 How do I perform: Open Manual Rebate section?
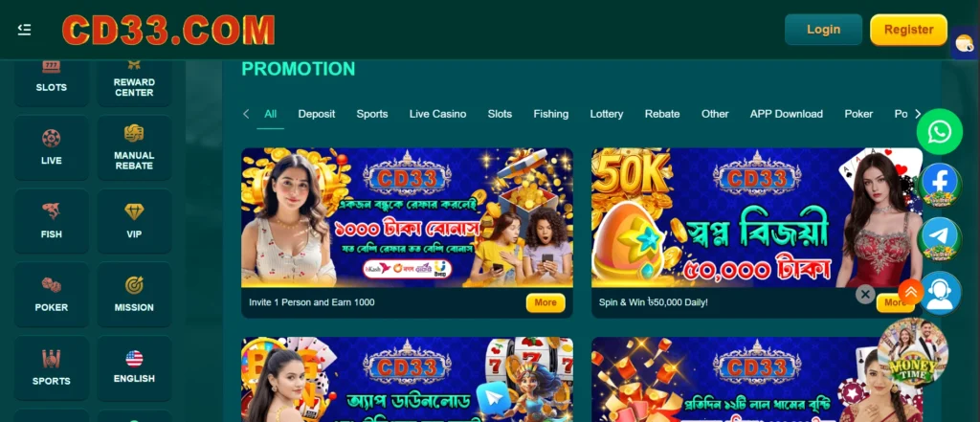pos(134,148)
